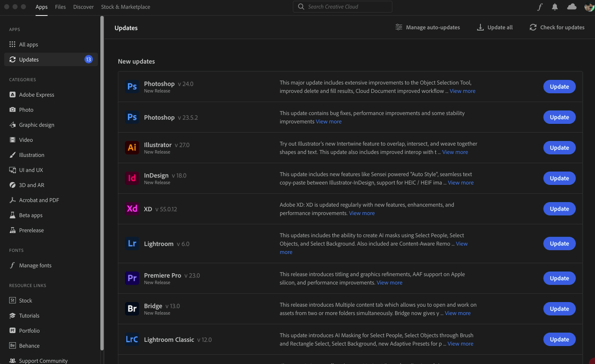595x364 pixels.
Task: Open notifications bell icon
Action: [x=555, y=7]
